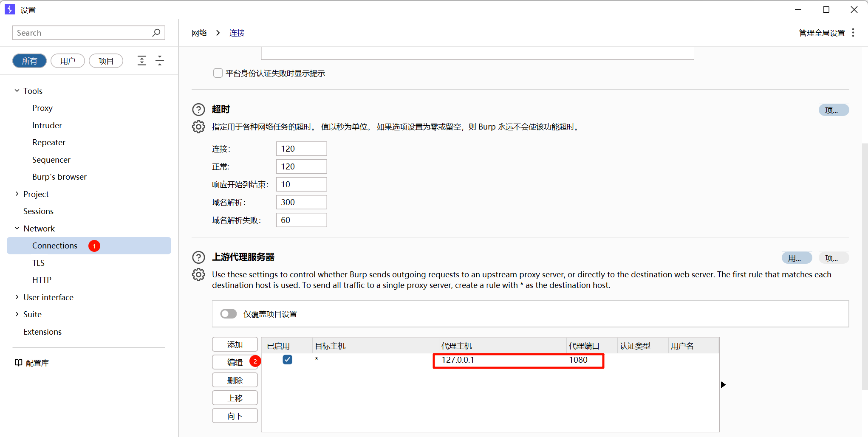
Task: Open gear options for 上游代理服务器 section
Action: point(198,275)
